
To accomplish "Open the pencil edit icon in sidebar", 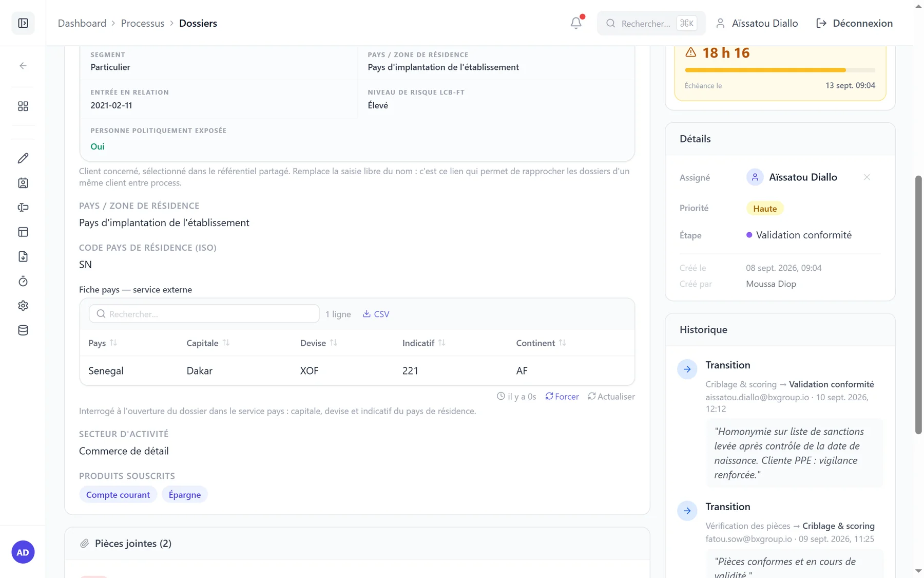I will pyautogui.click(x=23, y=158).
